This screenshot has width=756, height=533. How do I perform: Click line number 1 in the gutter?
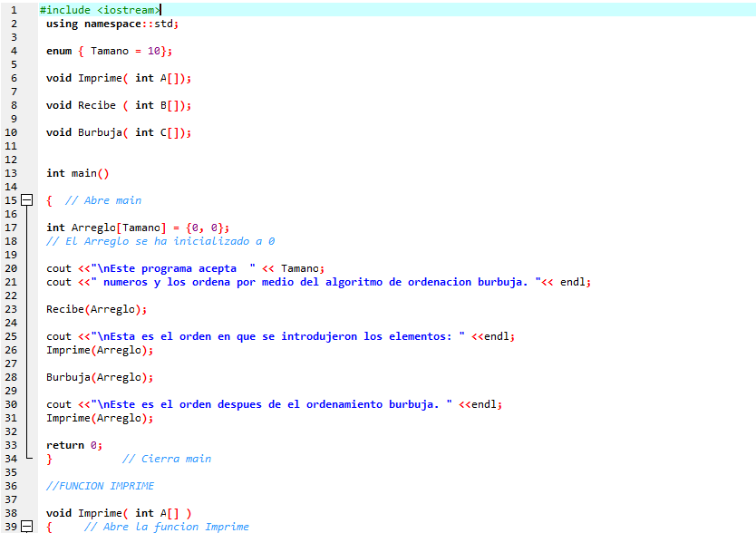pos(14,10)
